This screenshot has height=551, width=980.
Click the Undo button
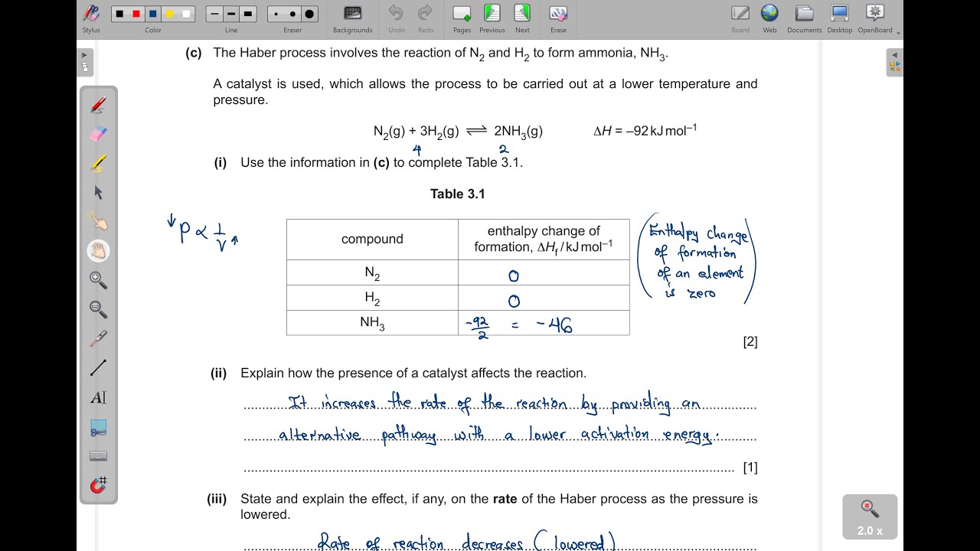pyautogui.click(x=396, y=18)
